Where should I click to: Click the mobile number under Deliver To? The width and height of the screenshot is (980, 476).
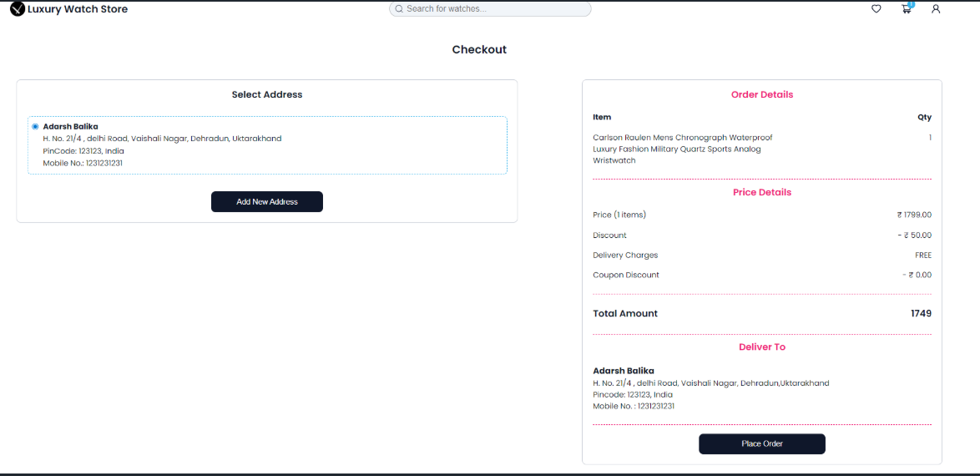coord(634,406)
